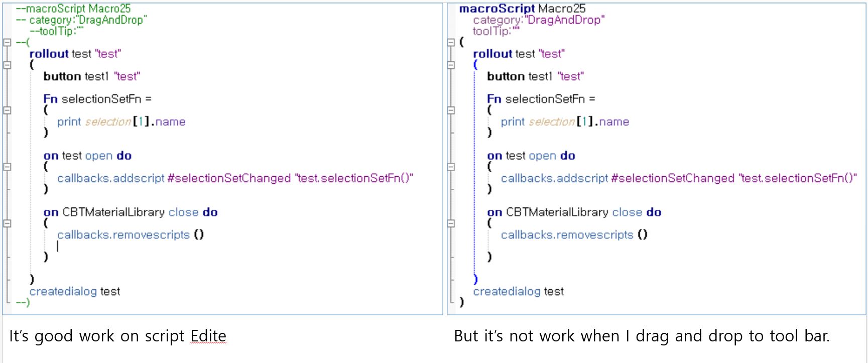
Task: Collapse the Fn selectionSetFn block in the right editor
Action: click(x=451, y=110)
